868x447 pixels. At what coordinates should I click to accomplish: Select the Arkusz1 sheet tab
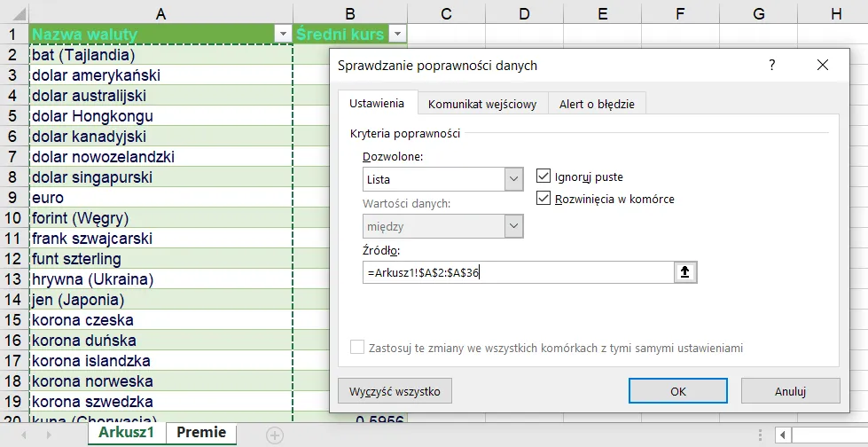[x=127, y=433]
